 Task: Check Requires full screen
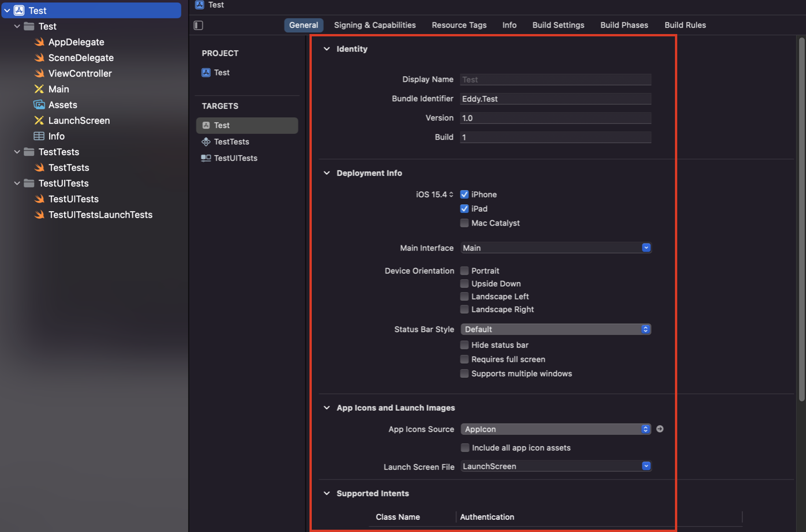(x=464, y=359)
